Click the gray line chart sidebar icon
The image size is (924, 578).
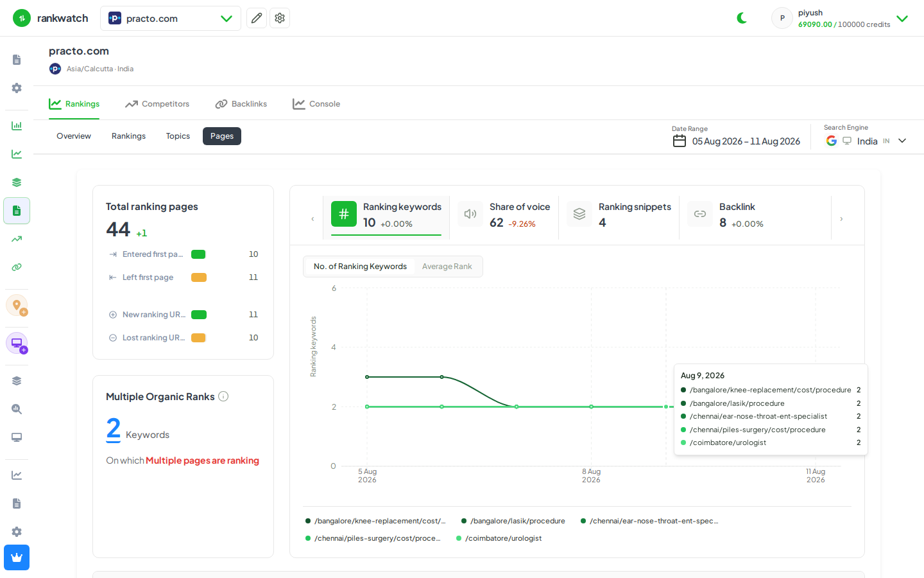[17, 475]
